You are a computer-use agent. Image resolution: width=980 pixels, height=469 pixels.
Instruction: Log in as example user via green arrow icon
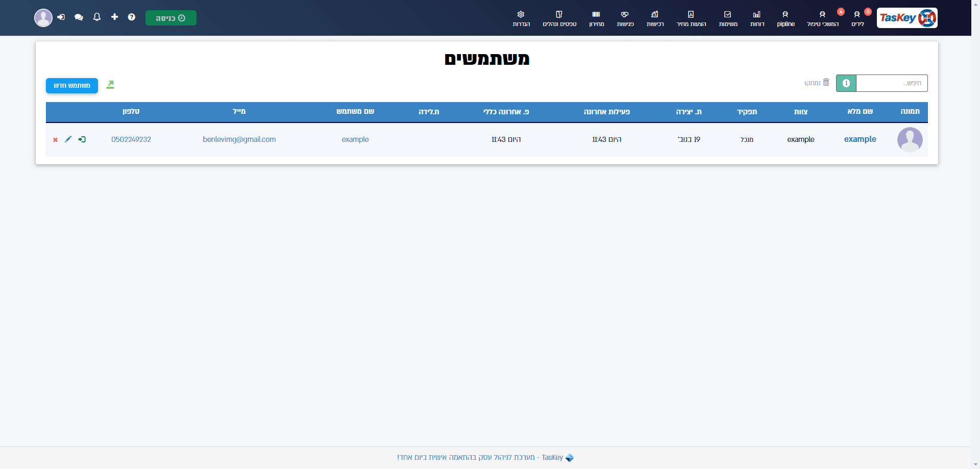point(82,139)
